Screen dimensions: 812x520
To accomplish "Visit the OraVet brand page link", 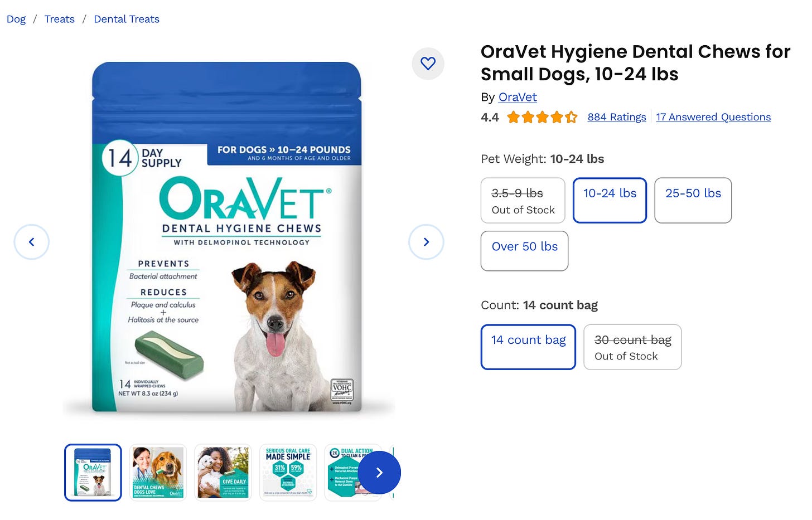I will (518, 97).
